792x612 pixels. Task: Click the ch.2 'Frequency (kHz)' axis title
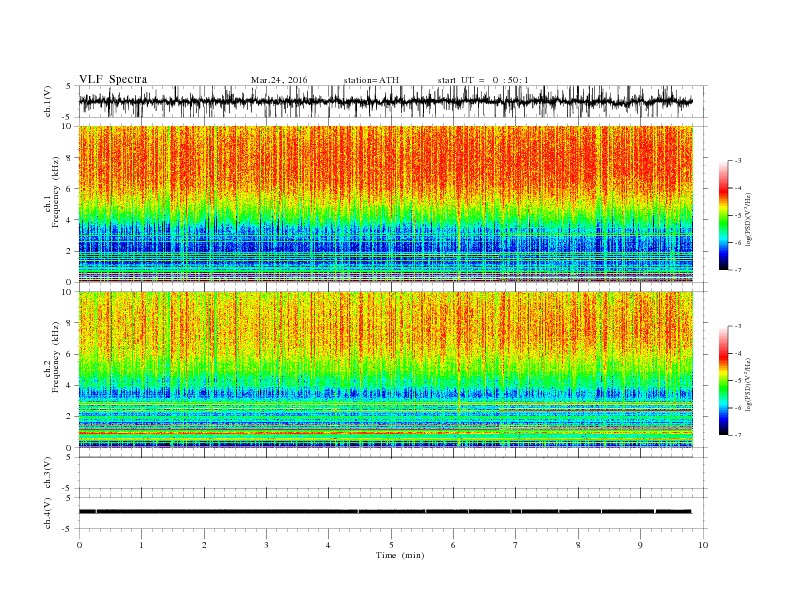coord(56,357)
